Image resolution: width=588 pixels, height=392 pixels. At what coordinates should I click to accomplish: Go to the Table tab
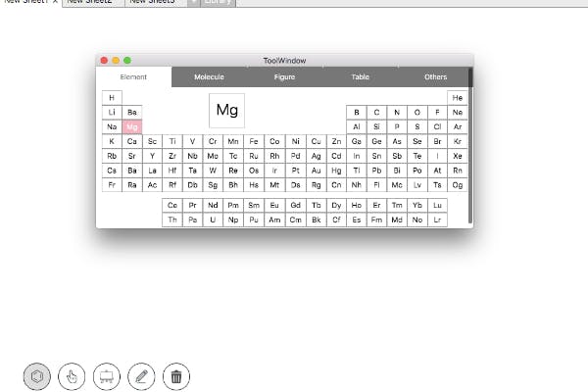(361, 76)
